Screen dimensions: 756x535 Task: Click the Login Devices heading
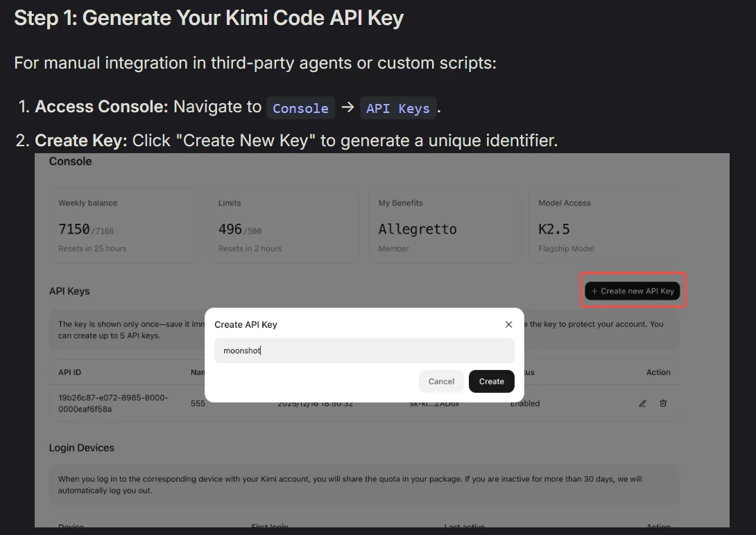[x=81, y=448]
